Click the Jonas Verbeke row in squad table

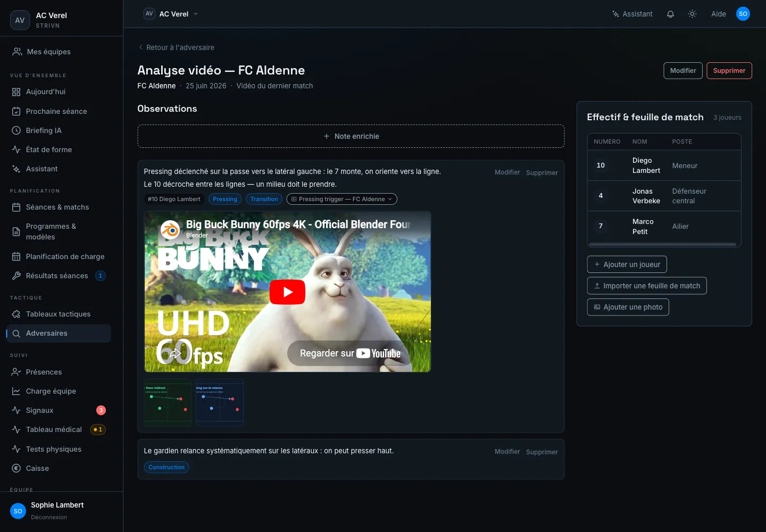664,196
